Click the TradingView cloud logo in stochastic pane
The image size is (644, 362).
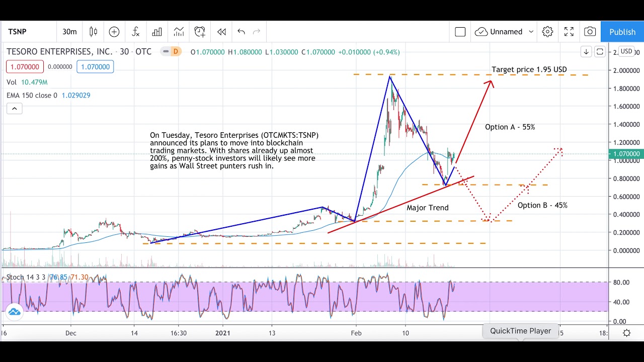click(15, 312)
